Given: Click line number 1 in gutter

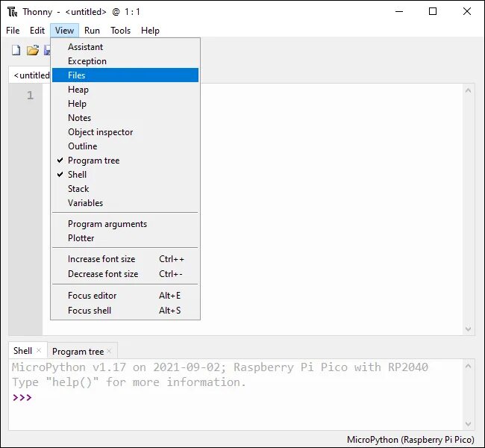Looking at the screenshot, I should 30,96.
